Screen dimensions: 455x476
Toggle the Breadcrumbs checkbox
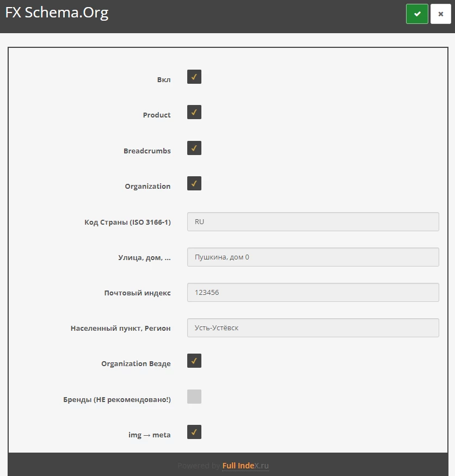pyautogui.click(x=194, y=148)
